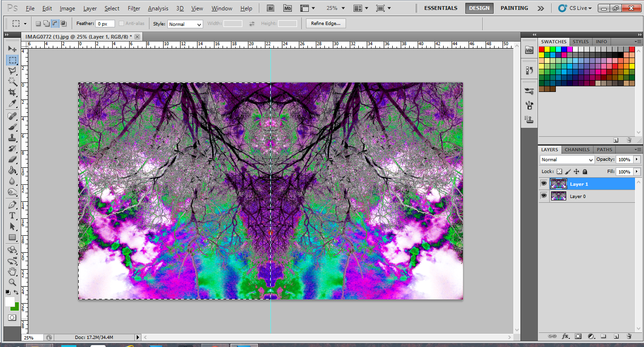
Task: Choose New Selection mode in options bar
Action: (39, 24)
